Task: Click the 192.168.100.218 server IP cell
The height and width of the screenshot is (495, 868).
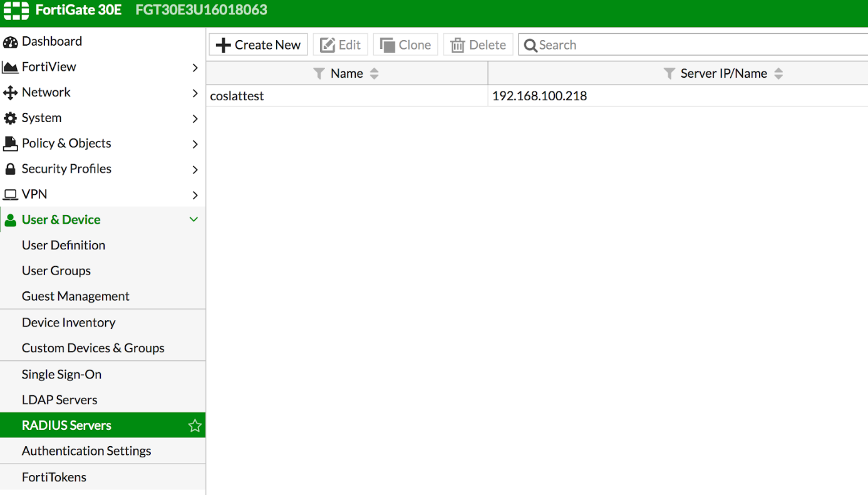Action: tap(539, 96)
